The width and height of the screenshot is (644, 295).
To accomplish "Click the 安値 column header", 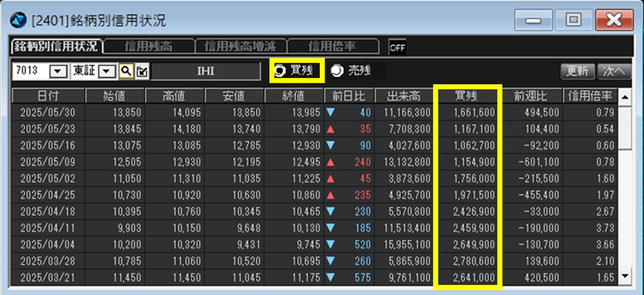I will pos(234,96).
